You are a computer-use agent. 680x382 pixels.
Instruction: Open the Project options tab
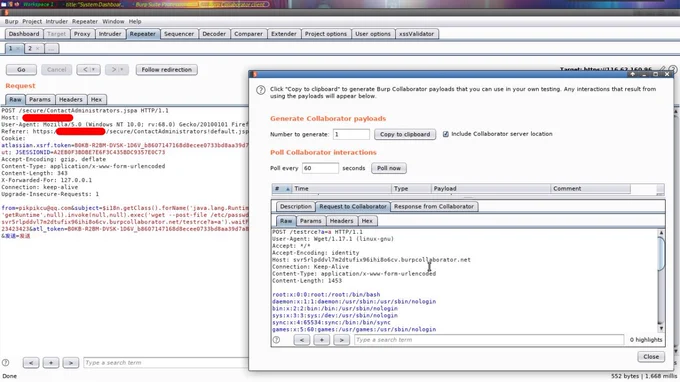click(326, 34)
